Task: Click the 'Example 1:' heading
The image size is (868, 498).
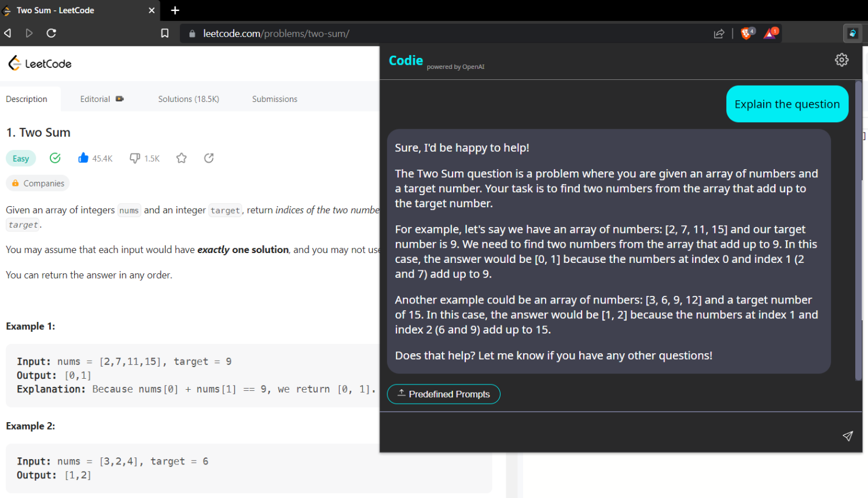Action: [31, 326]
